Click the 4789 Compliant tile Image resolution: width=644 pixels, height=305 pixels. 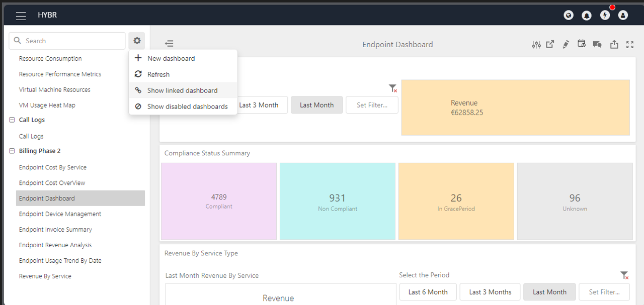219,201
